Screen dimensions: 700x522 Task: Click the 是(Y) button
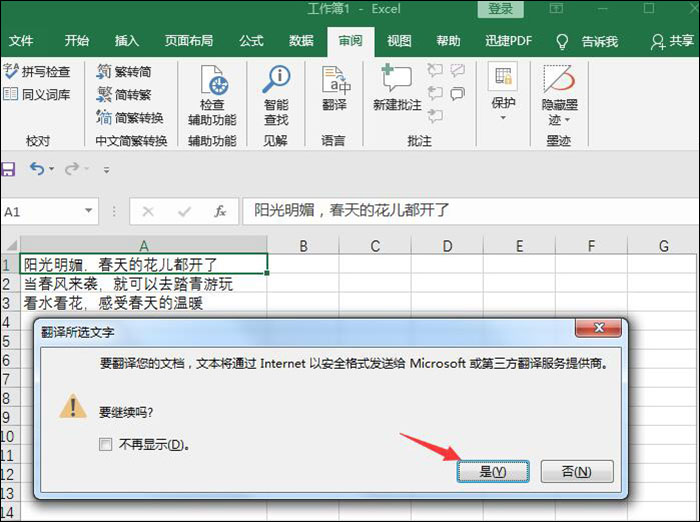(493, 472)
